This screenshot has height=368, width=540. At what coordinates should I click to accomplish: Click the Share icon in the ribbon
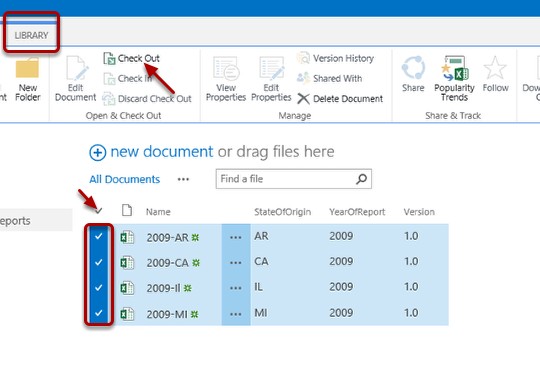(x=413, y=68)
